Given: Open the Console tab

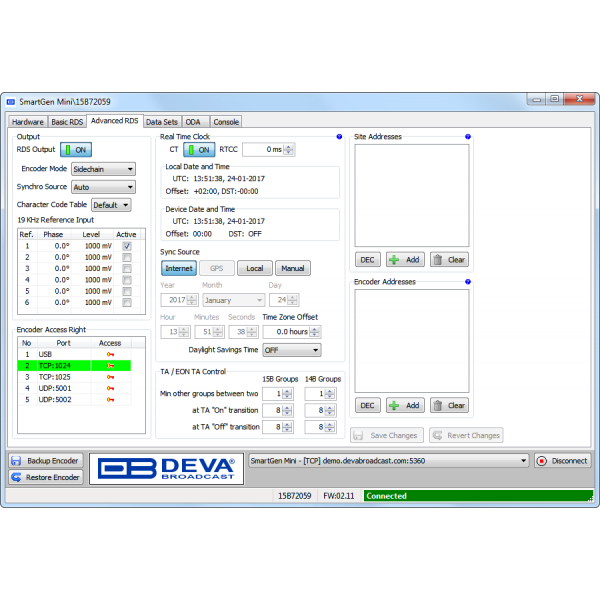Looking at the screenshot, I should pos(226,122).
